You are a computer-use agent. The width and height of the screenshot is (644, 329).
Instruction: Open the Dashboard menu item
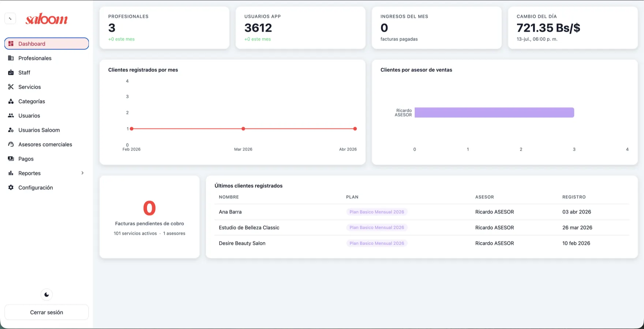click(46, 44)
